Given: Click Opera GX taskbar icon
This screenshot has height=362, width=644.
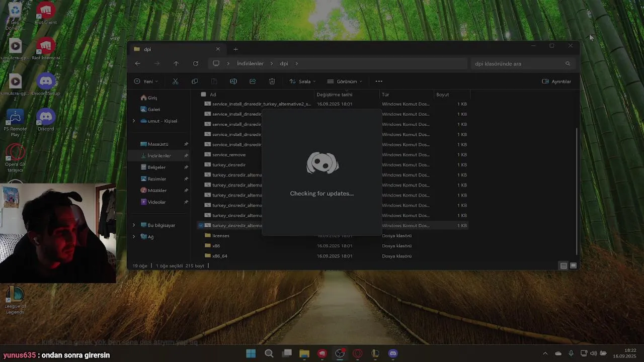Looking at the screenshot, I should click(x=358, y=353).
